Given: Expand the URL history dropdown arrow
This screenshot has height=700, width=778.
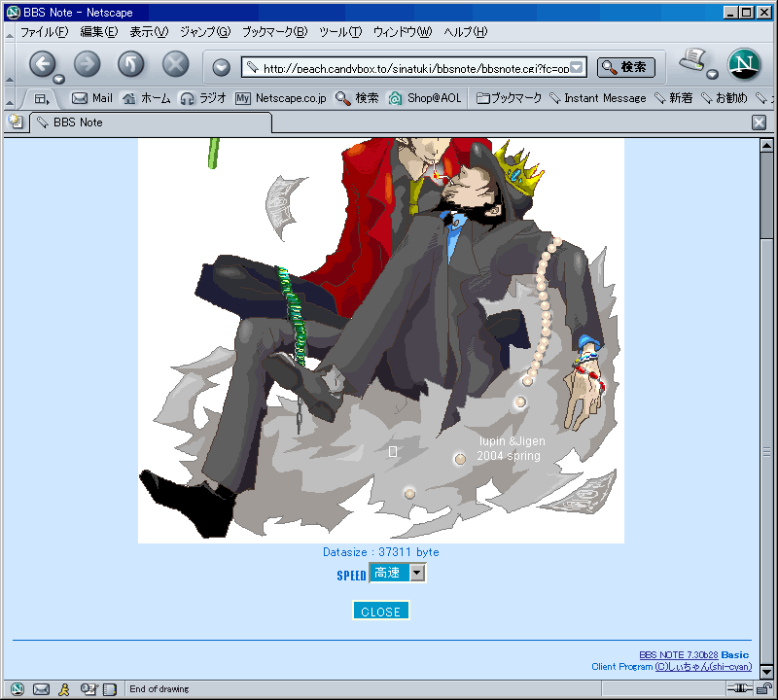Looking at the screenshot, I should (577, 67).
